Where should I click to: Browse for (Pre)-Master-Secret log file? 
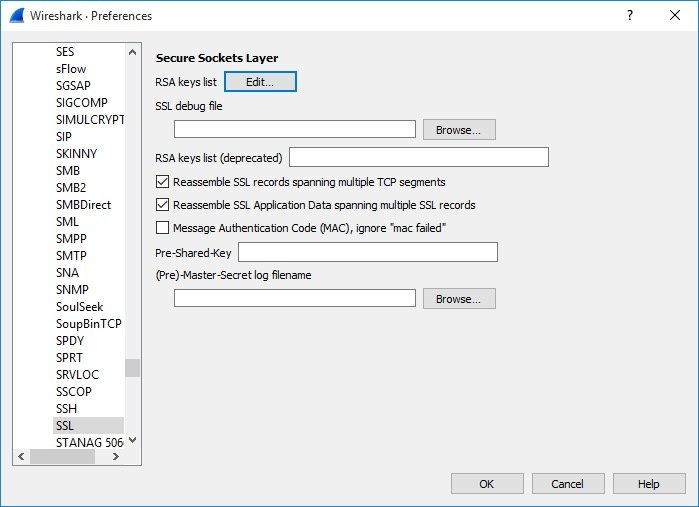459,299
